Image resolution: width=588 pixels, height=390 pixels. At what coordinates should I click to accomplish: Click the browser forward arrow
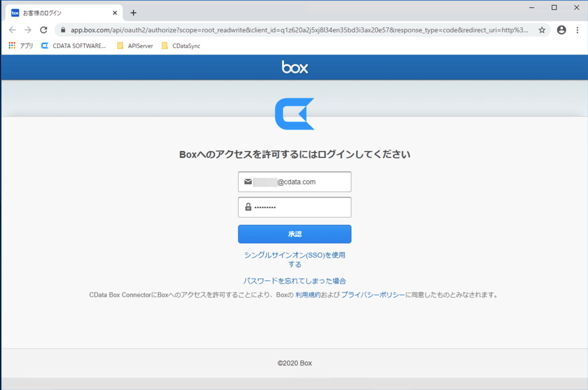tap(28, 30)
